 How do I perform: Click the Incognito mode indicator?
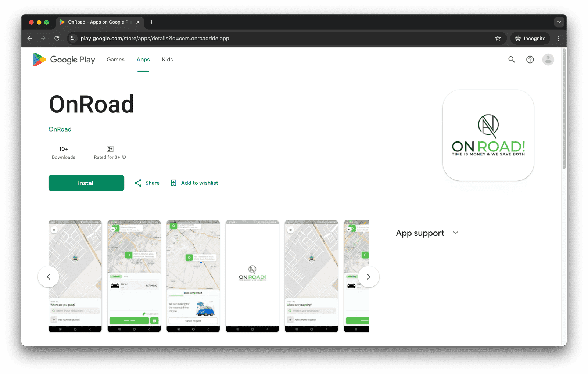pos(530,38)
